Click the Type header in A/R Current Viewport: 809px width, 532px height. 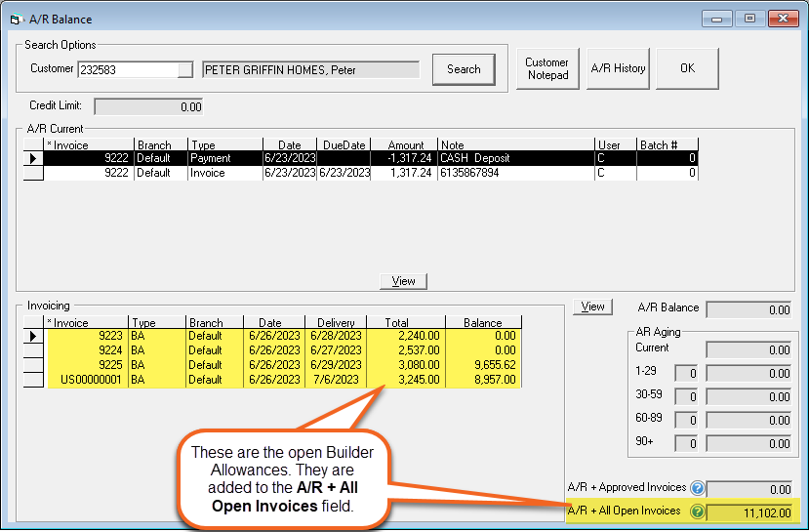(x=225, y=144)
